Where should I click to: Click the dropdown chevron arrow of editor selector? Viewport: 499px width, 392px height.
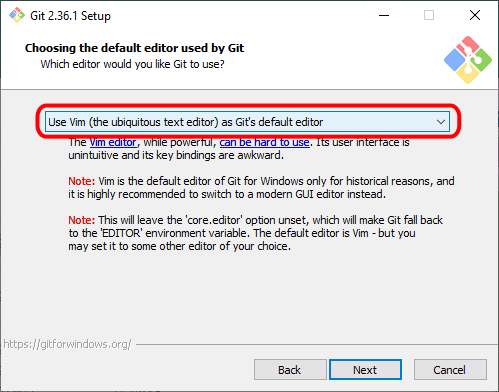[441, 122]
